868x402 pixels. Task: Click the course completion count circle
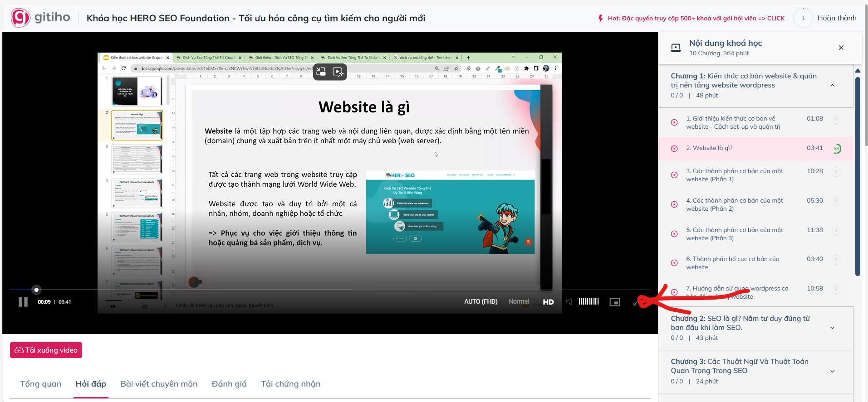coord(803,19)
